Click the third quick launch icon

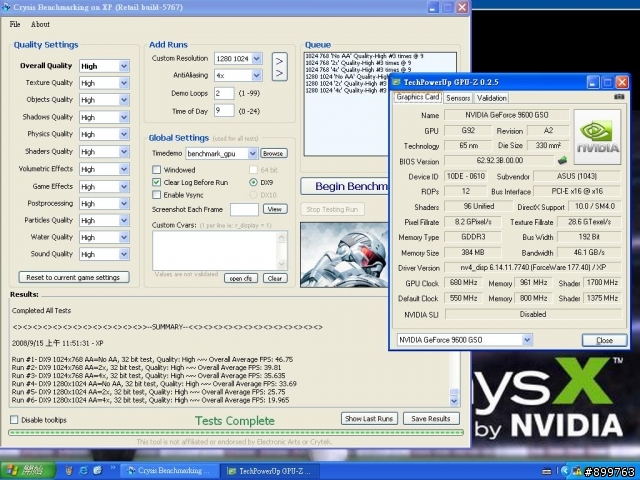click(x=98, y=471)
